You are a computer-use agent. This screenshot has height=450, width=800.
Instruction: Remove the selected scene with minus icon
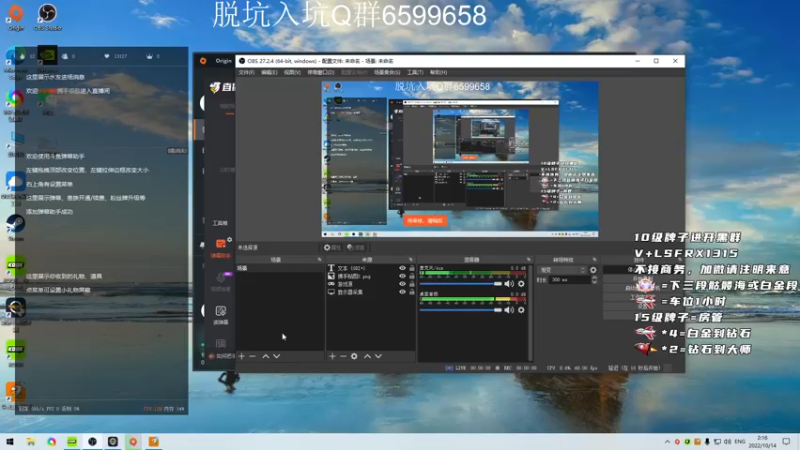[x=253, y=356]
